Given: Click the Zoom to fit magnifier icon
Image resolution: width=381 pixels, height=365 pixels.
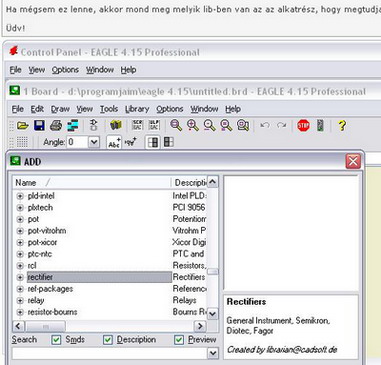Looking at the screenshot, I should point(176,126).
